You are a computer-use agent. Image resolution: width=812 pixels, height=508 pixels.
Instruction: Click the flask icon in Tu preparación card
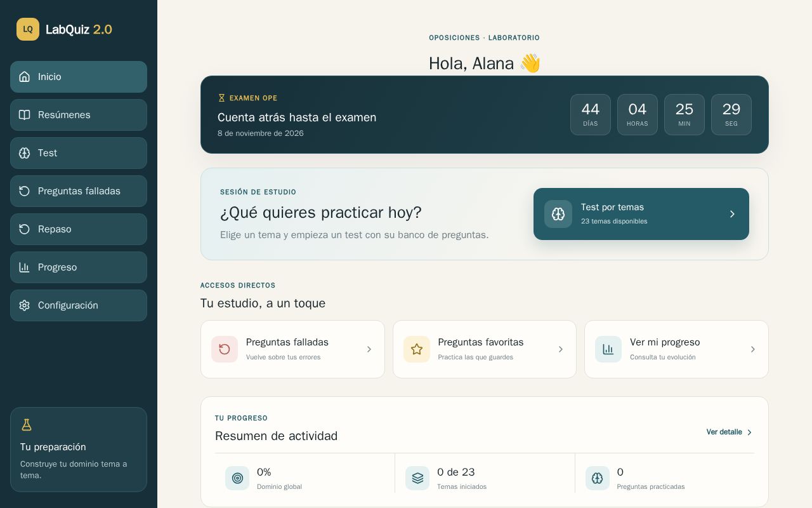(26, 425)
